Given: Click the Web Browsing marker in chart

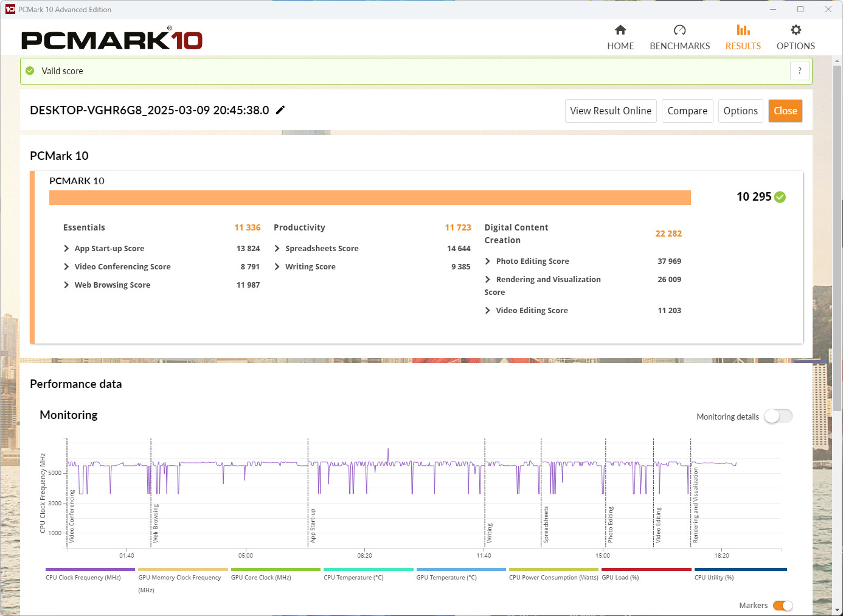Looking at the screenshot, I should (156, 523).
